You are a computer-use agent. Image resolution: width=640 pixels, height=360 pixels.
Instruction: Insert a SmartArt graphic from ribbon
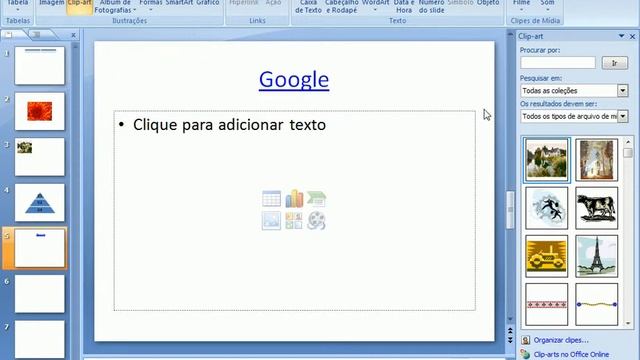click(x=179, y=4)
